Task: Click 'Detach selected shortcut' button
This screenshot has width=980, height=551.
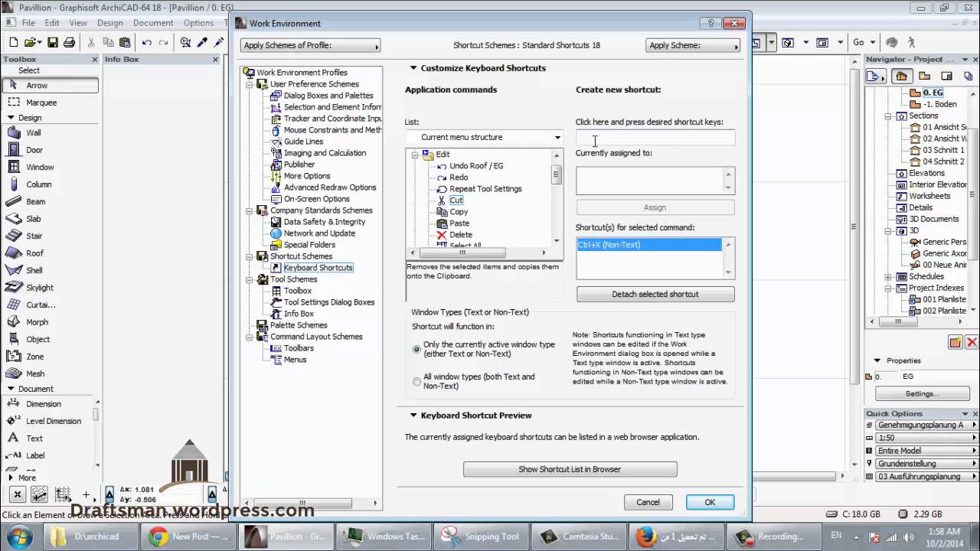Action: point(655,294)
